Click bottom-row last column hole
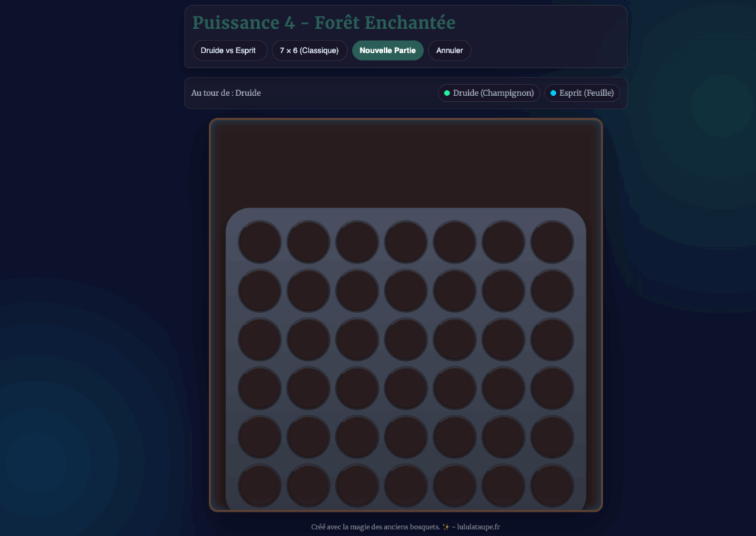 point(552,485)
